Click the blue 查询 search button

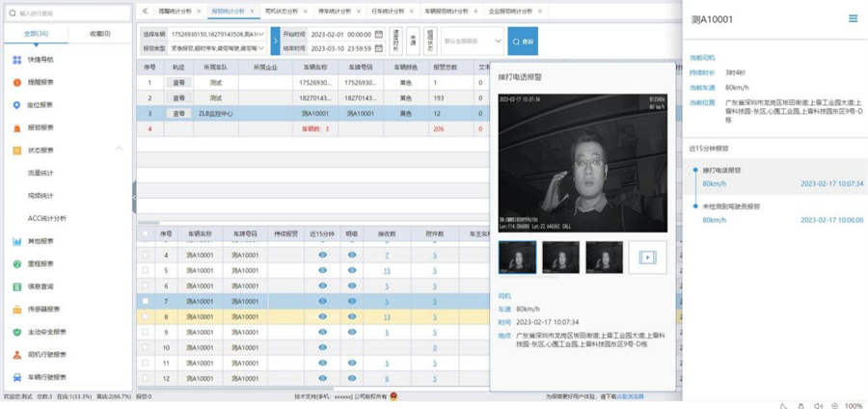click(x=523, y=41)
